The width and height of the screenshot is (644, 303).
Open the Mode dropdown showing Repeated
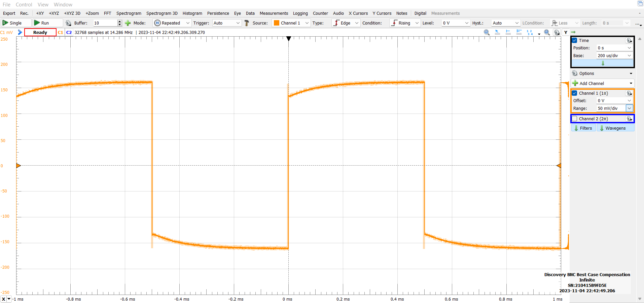(172, 23)
